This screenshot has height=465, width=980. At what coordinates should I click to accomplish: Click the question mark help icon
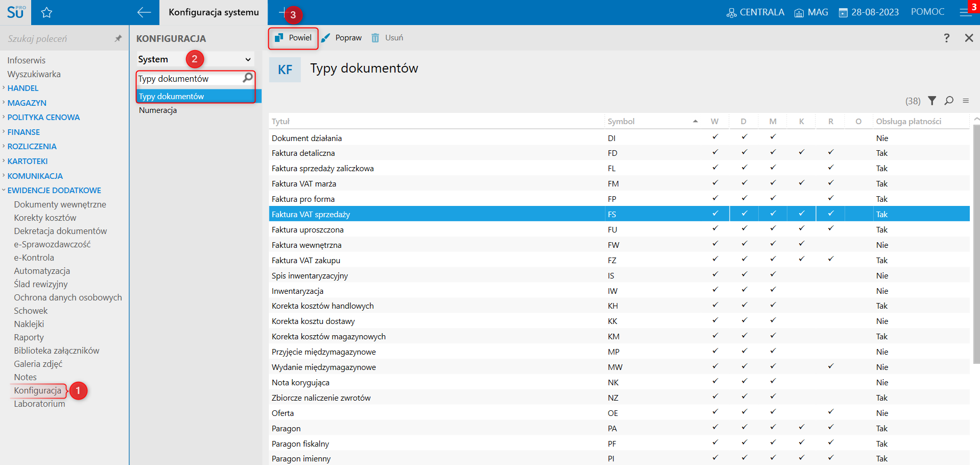(x=946, y=38)
